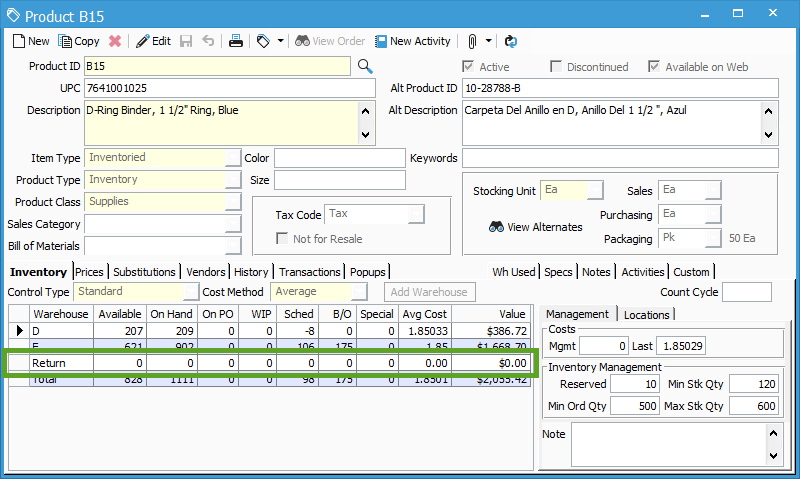Switch to the Vendors tab
This screenshot has height=479, width=800.
[206, 272]
